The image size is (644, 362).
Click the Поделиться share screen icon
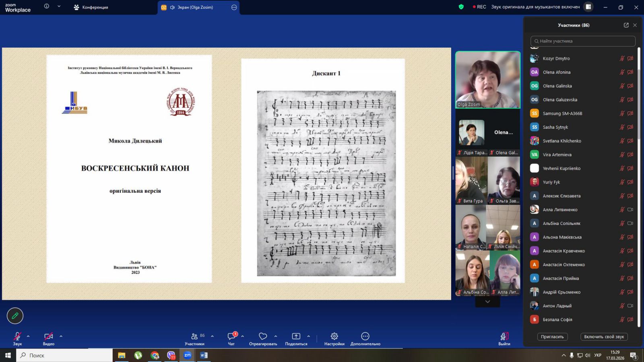click(296, 336)
